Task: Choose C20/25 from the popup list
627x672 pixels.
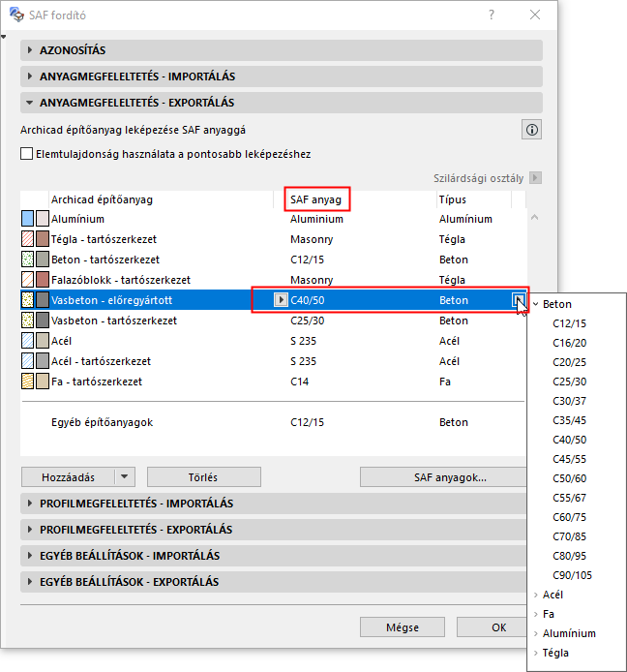Action: [x=569, y=362]
